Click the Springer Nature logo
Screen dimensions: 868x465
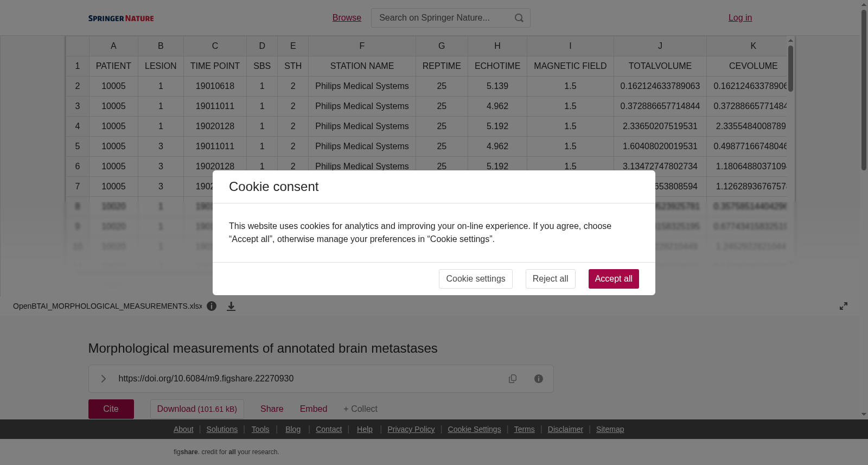pyautogui.click(x=121, y=18)
